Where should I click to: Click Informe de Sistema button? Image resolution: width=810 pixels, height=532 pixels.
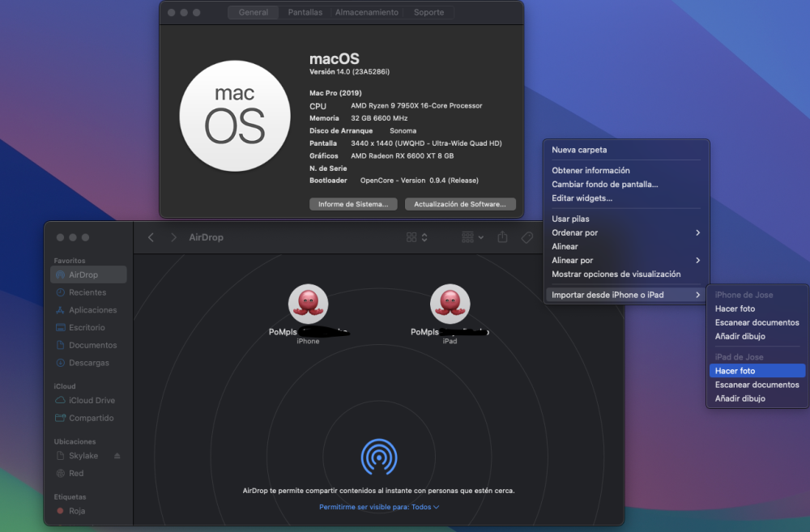353,204
